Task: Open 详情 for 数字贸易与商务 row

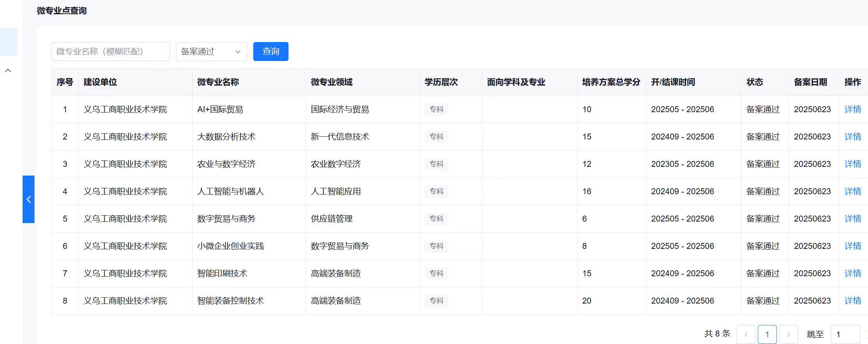Action: click(x=853, y=219)
